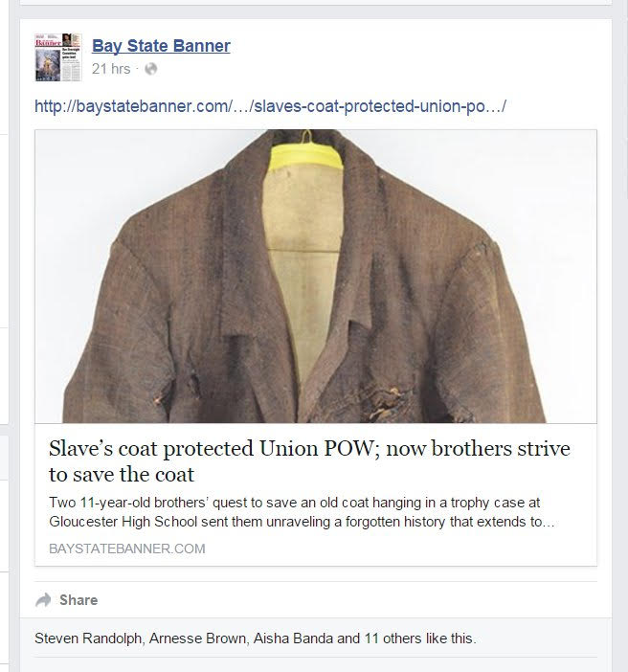Open the 21 hrs timestamp link
This screenshot has width=628, height=672.
111,69
